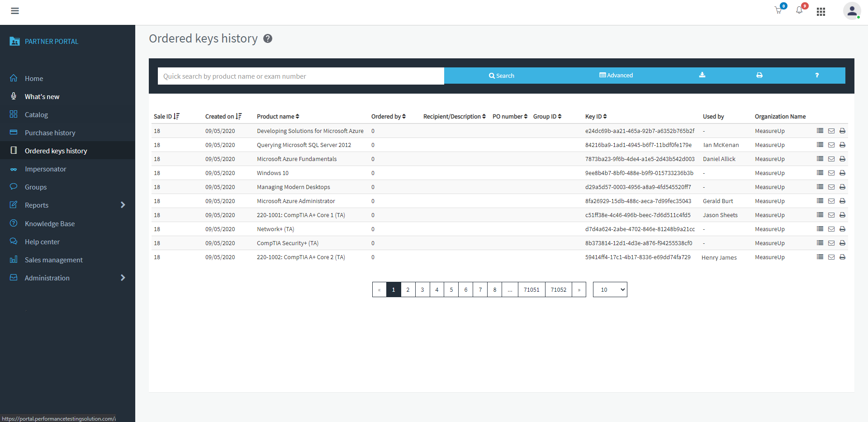This screenshot has height=422, width=868.
Task: Click the download icon in search bar
Action: click(702, 75)
